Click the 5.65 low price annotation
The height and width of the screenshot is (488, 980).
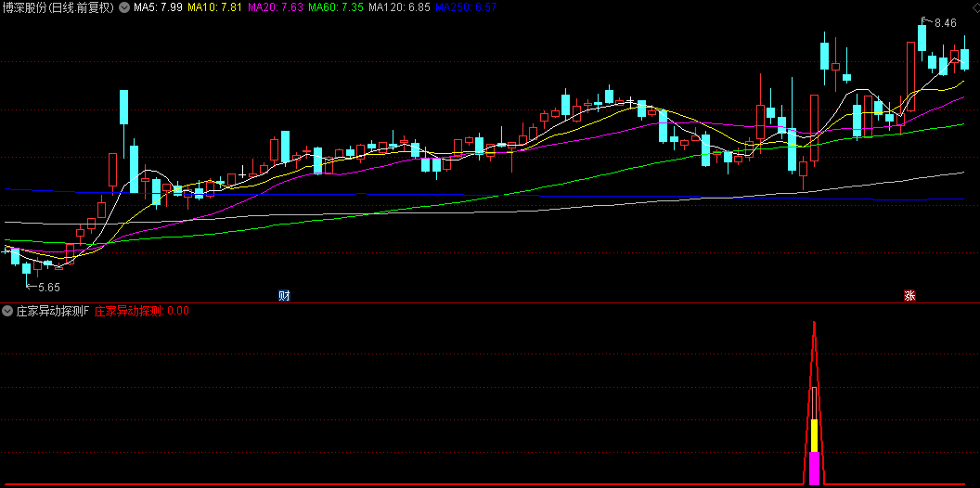(x=49, y=288)
